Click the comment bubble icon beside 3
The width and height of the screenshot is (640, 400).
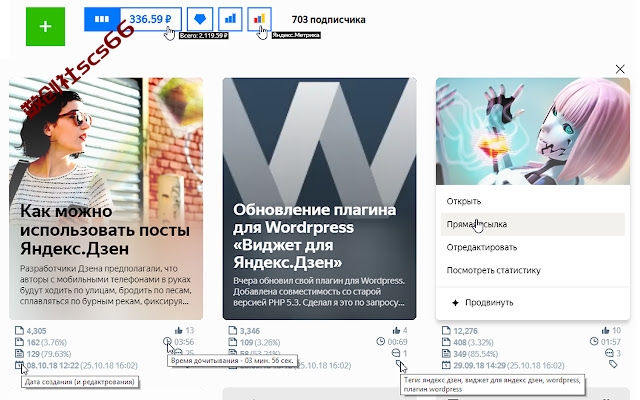click(x=609, y=353)
